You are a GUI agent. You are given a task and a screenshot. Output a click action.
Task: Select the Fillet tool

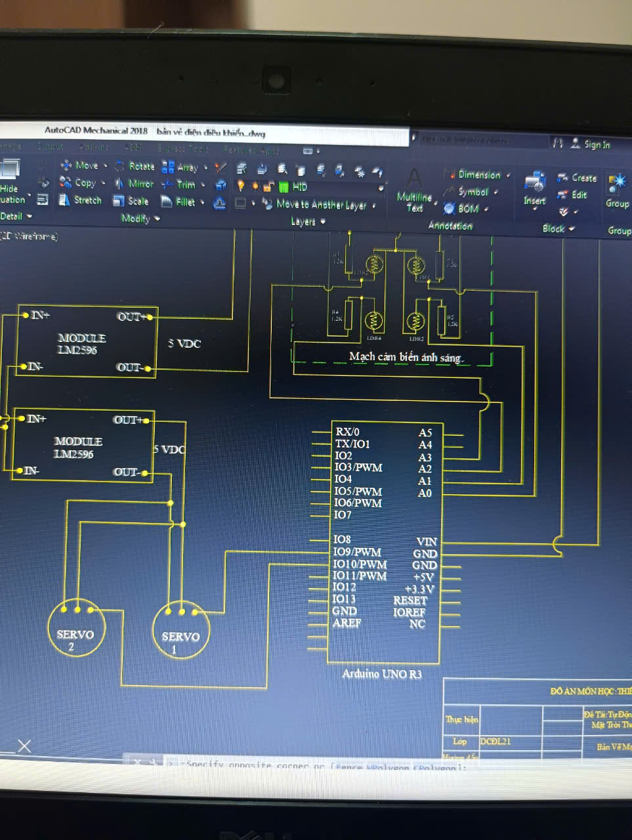178,201
